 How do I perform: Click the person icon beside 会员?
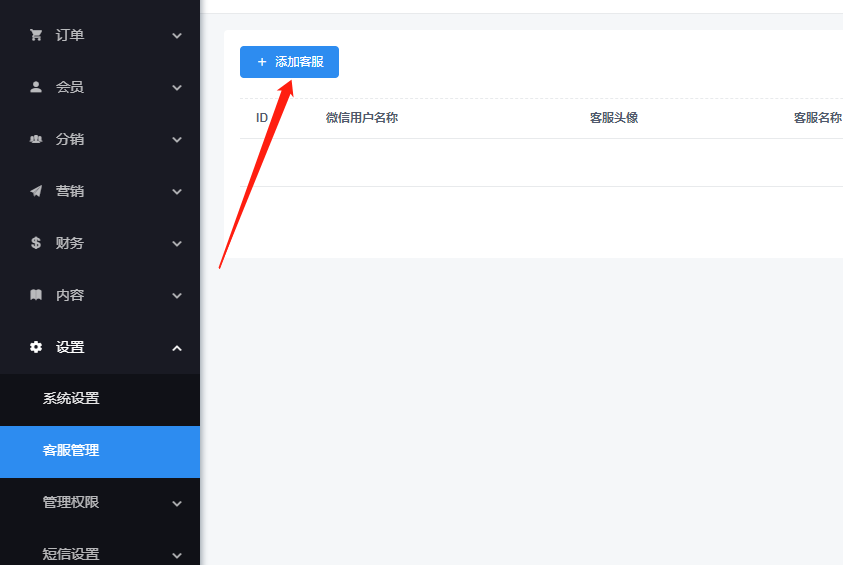click(36, 87)
